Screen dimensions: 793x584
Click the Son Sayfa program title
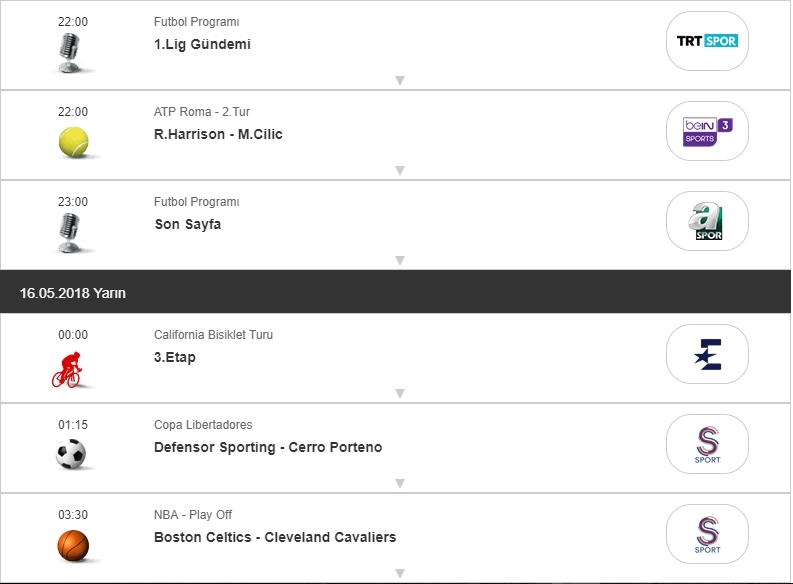(188, 224)
